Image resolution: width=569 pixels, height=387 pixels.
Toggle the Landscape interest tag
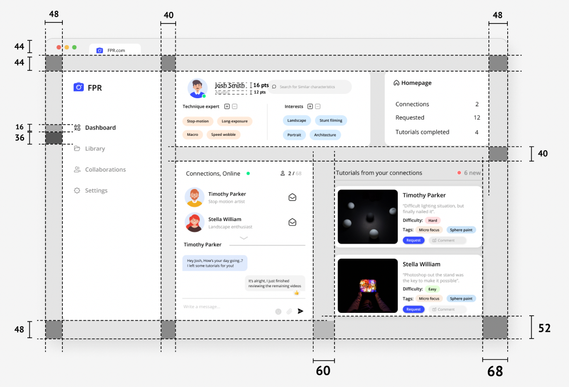click(x=296, y=121)
